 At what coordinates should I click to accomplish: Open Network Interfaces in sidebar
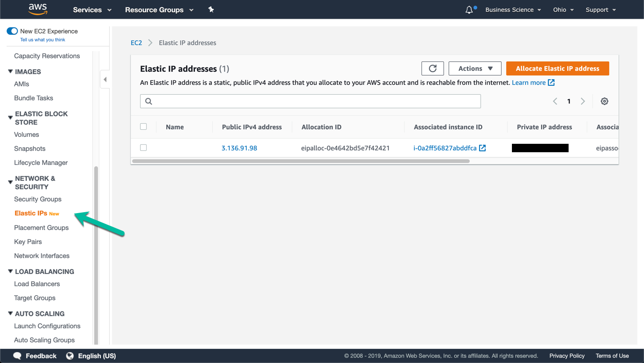point(42,256)
